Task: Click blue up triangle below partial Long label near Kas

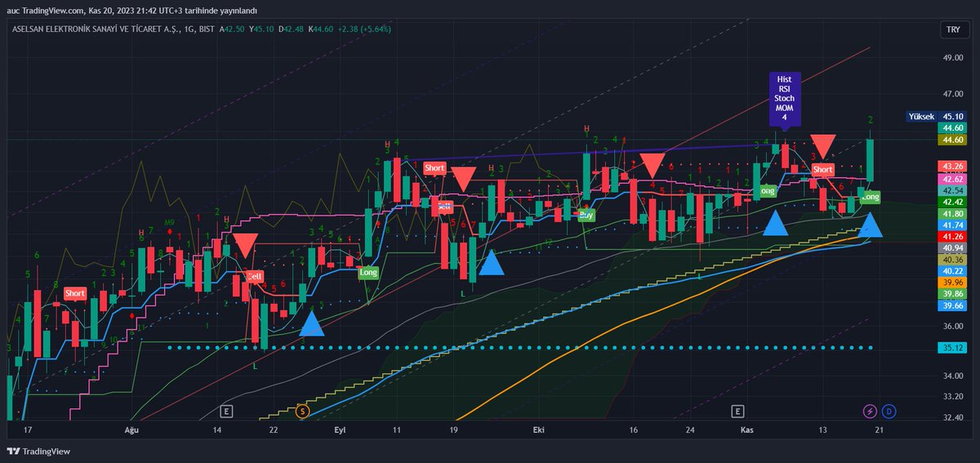Action: [776, 222]
